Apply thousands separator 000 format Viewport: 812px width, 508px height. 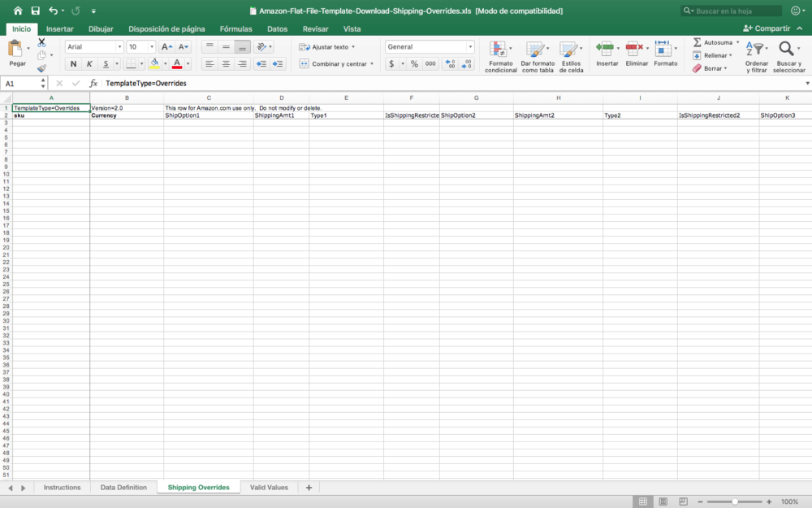point(430,63)
